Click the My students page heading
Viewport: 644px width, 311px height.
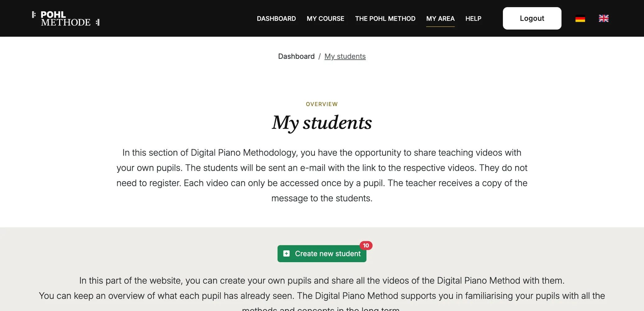tap(322, 123)
